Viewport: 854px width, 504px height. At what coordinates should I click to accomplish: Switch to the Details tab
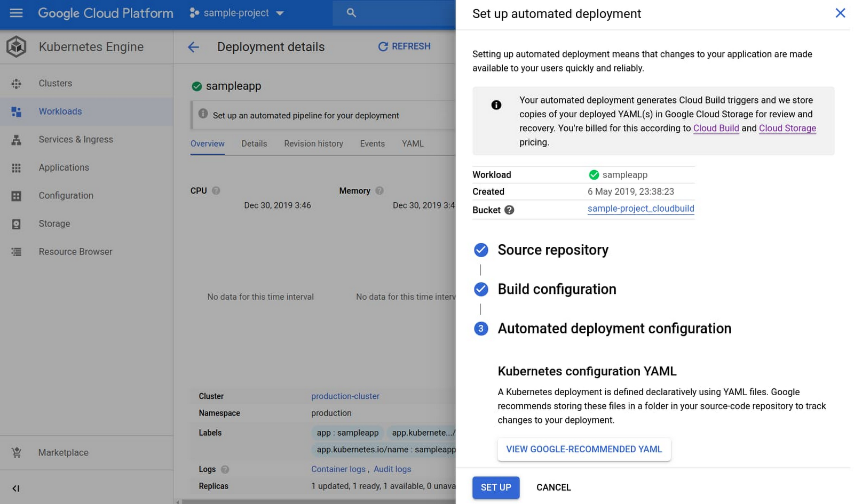[254, 143]
